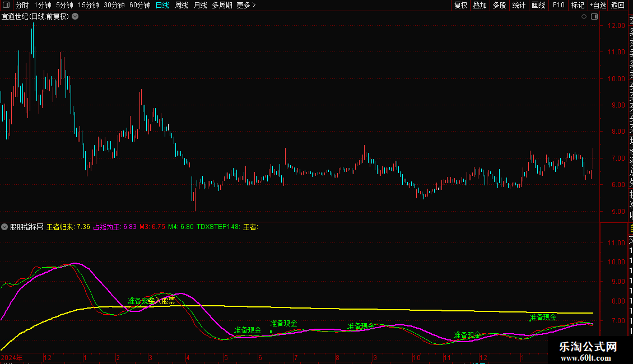Click the 2024年 label on the time axis
The height and width of the screenshot is (364, 633).
point(12,357)
